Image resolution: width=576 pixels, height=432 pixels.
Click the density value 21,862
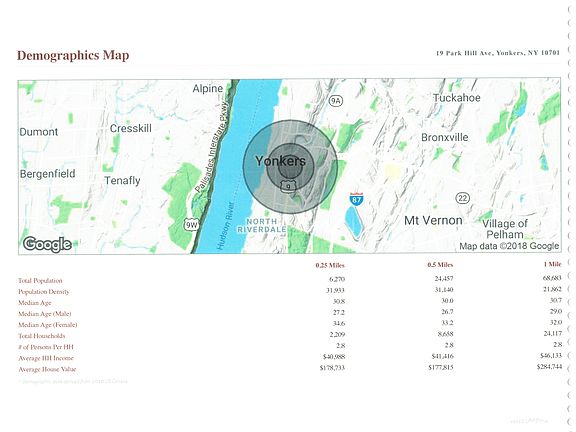(552, 289)
